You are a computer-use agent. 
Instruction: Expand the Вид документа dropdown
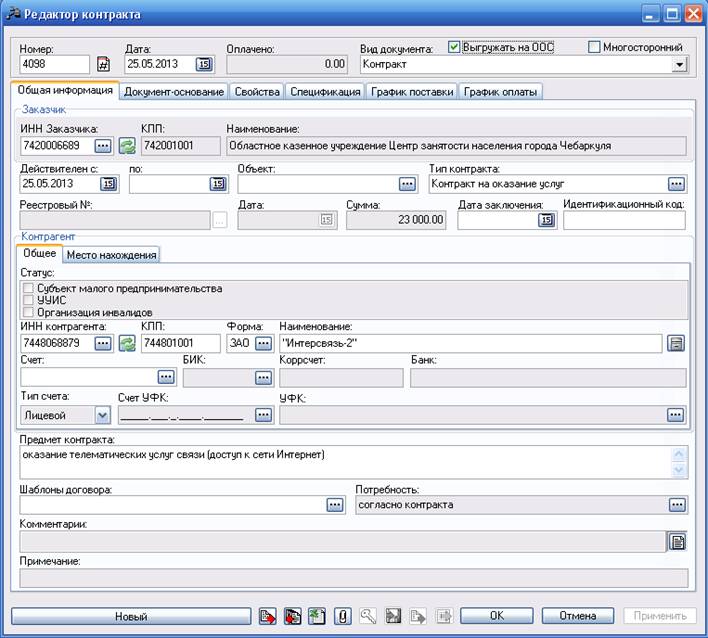[680, 65]
